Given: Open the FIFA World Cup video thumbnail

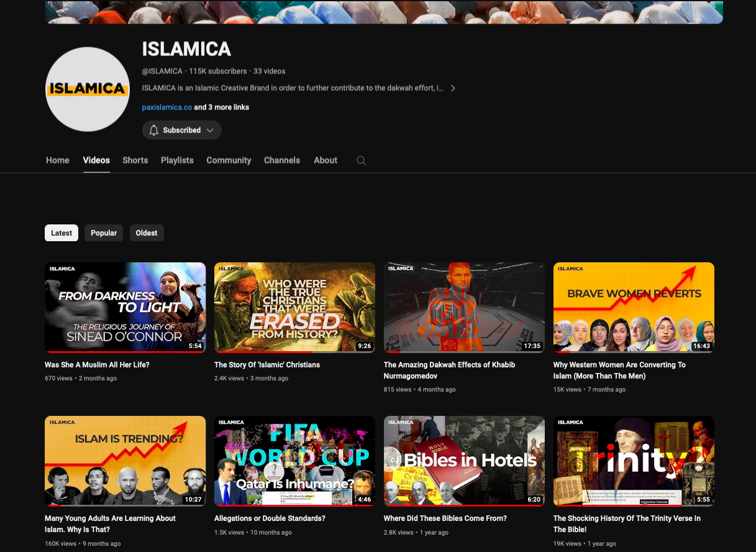Looking at the screenshot, I should 294,461.
